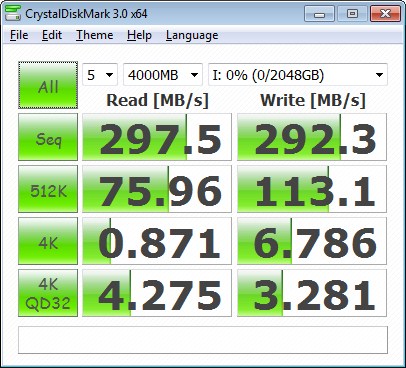Image resolution: width=406 pixels, height=368 pixels.
Task: Open the drive selector showing I: 0%
Action: pyautogui.click(x=298, y=75)
